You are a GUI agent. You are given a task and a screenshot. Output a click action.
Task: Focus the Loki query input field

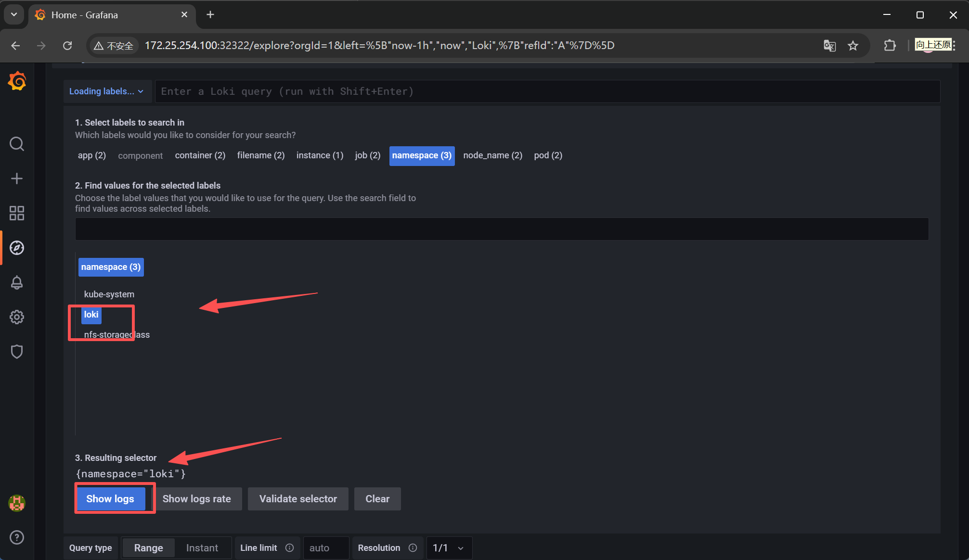[x=547, y=91]
